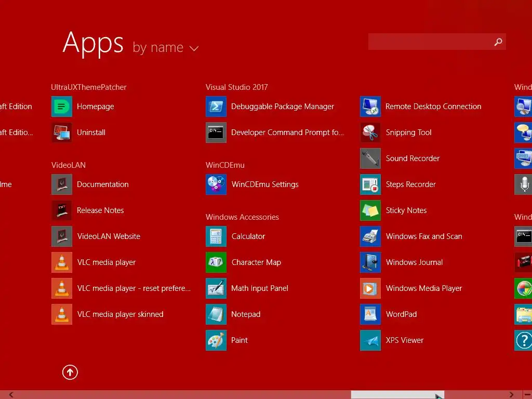Open the XPS Viewer icon
The image size is (532, 399).
coord(370,340)
